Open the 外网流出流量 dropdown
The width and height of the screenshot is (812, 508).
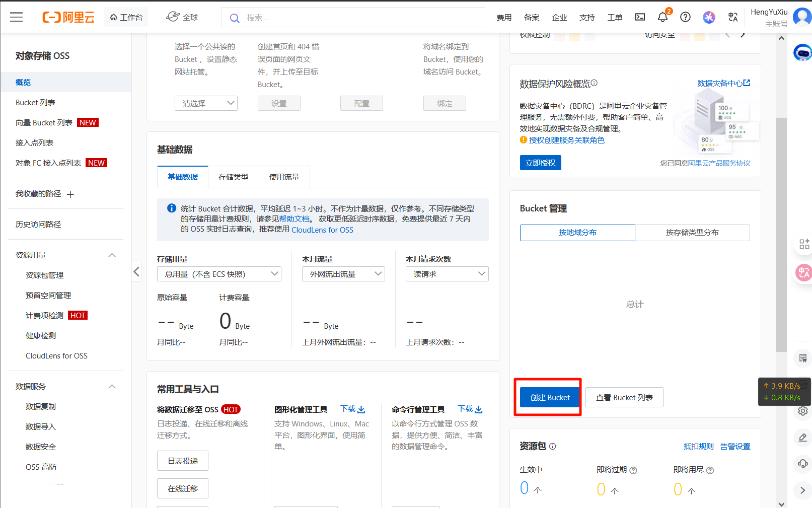[343, 274]
